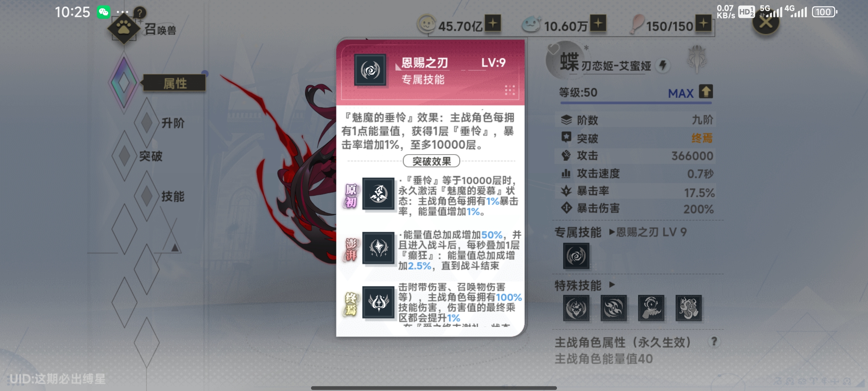Open the 澎湃 breakthrough skill icon
Image resolution: width=868 pixels, height=391 pixels.
378,248
